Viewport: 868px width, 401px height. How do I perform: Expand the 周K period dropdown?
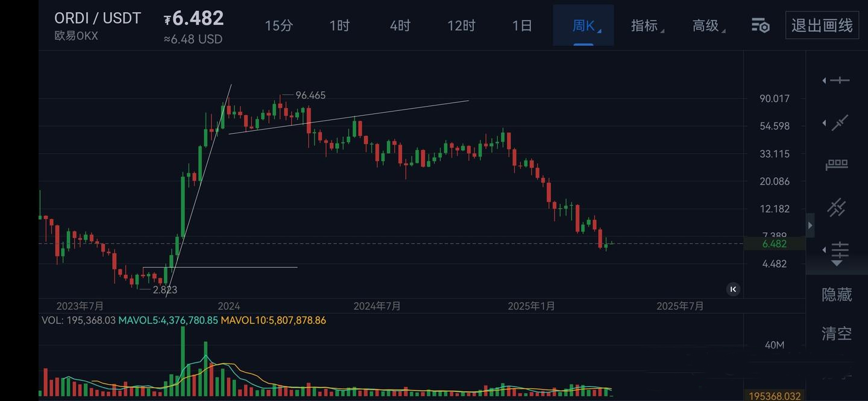pyautogui.click(x=583, y=25)
